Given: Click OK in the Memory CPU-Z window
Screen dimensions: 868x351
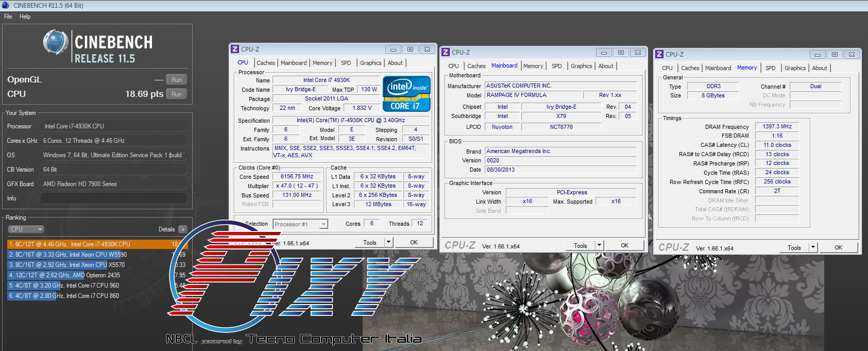Looking at the screenshot, I should 838,248.
